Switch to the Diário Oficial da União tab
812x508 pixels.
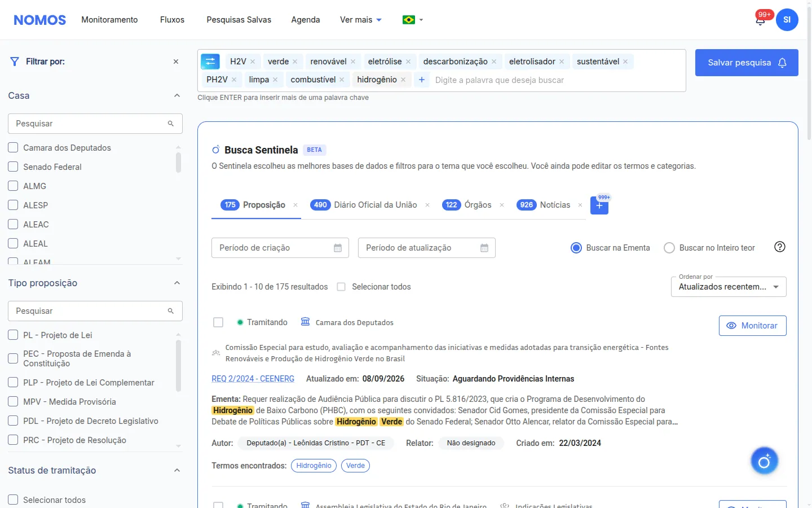pyautogui.click(x=364, y=205)
